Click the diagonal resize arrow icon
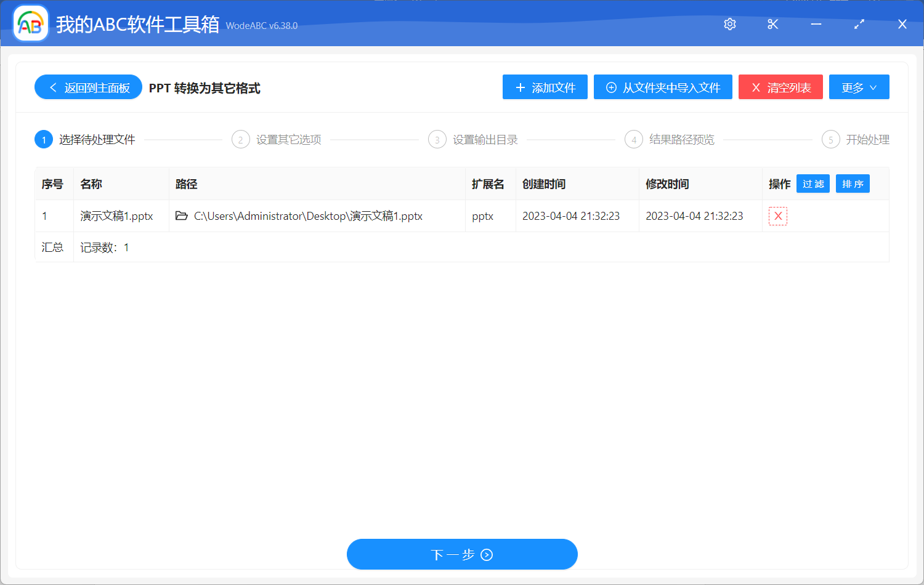 tap(859, 24)
